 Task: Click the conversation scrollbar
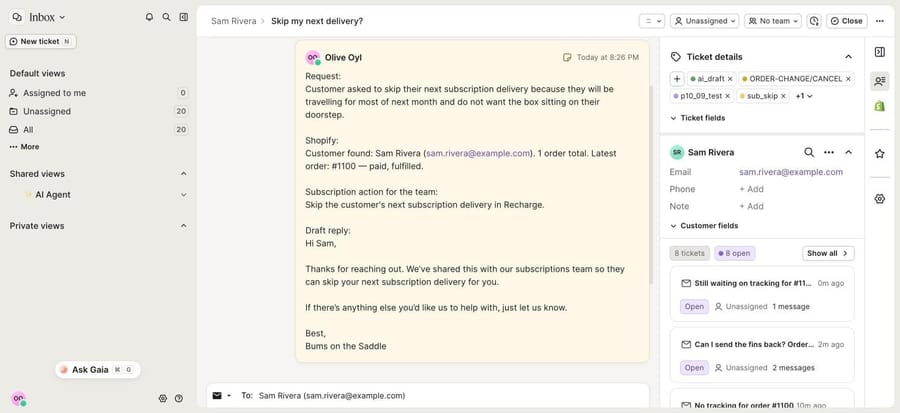coord(651,185)
